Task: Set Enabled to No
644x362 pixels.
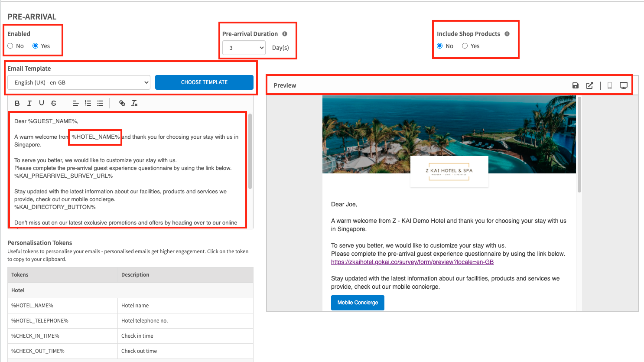Action: (10, 46)
